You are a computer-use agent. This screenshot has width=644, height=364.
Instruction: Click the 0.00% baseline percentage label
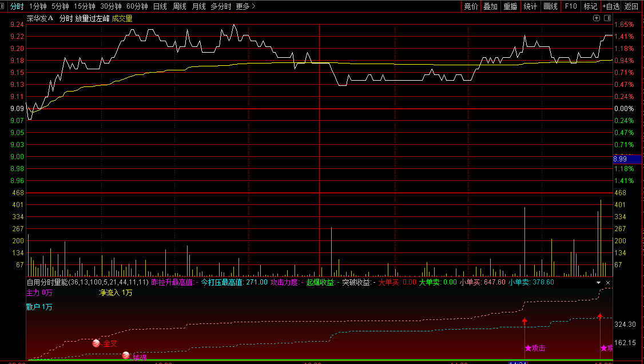click(x=625, y=109)
